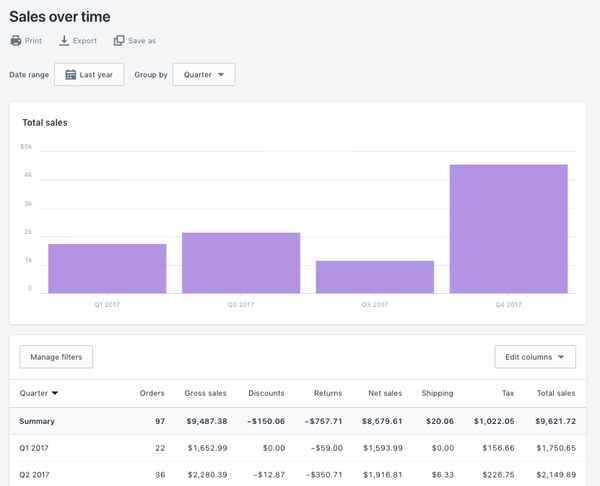Image resolution: width=600 pixels, height=486 pixels.
Task: Click the calendar icon in date range
Action: click(70, 75)
